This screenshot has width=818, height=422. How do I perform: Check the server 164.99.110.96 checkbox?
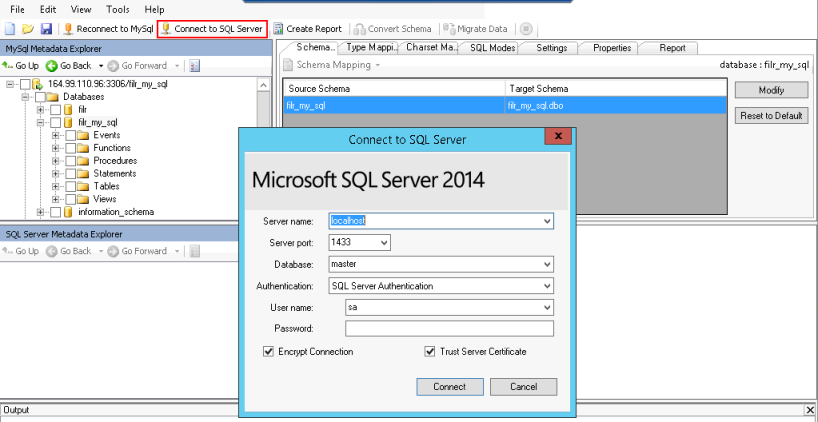(25, 84)
